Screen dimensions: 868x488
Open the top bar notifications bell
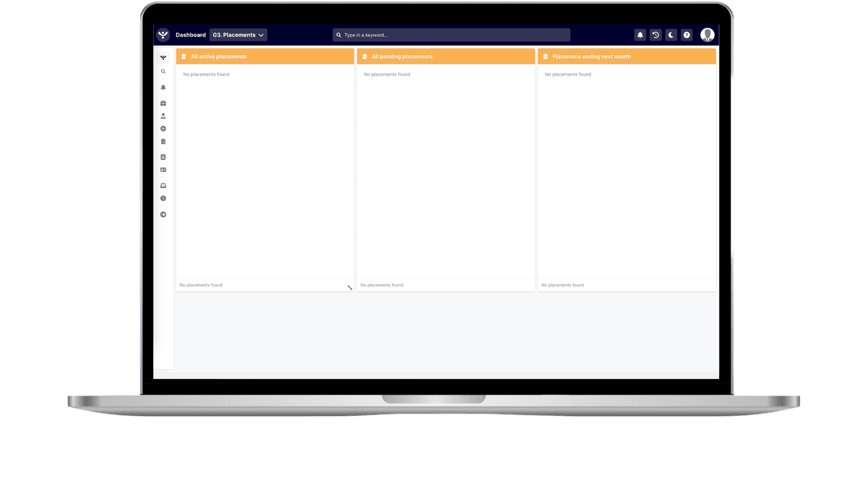(x=640, y=35)
